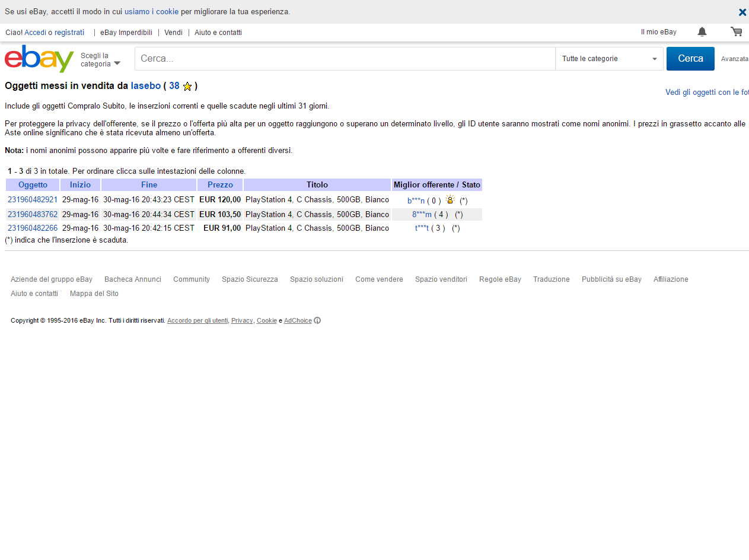Click the yellow feedback star icon
This screenshot has width=749, height=560.
click(187, 87)
